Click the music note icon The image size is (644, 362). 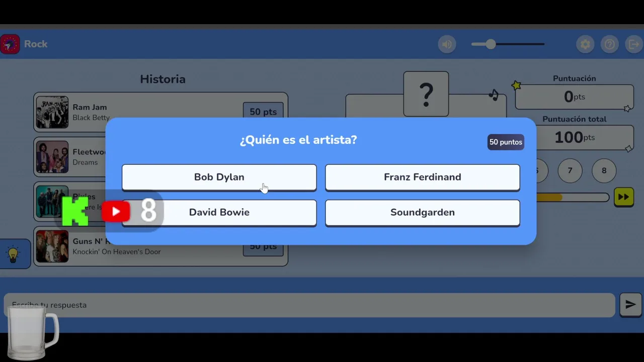click(494, 95)
